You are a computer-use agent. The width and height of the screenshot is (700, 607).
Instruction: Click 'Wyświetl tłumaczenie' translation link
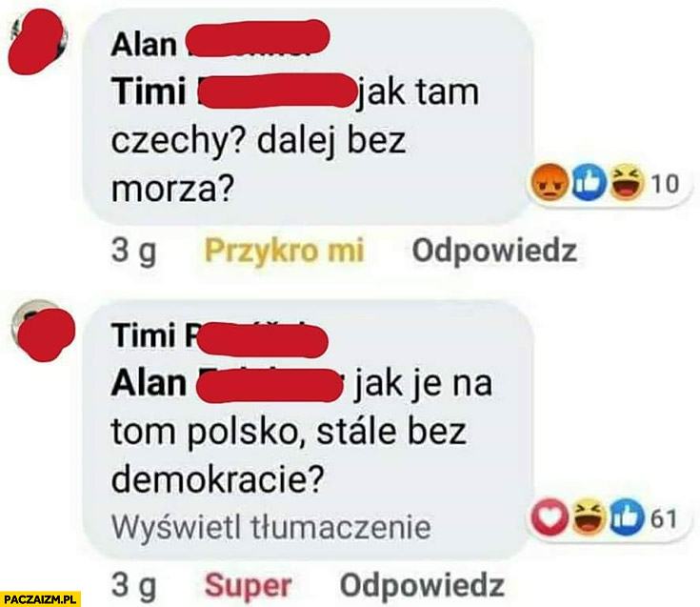point(271,528)
